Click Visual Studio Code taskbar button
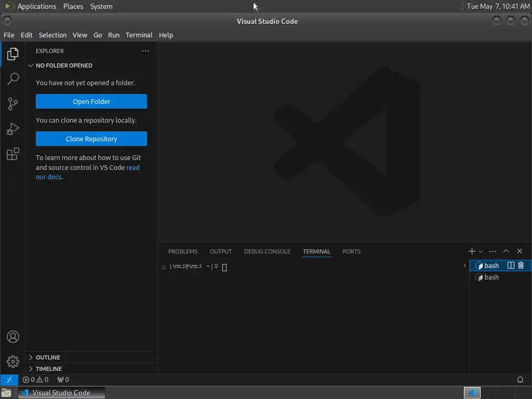The width and height of the screenshot is (532, 399). pyautogui.click(x=61, y=393)
